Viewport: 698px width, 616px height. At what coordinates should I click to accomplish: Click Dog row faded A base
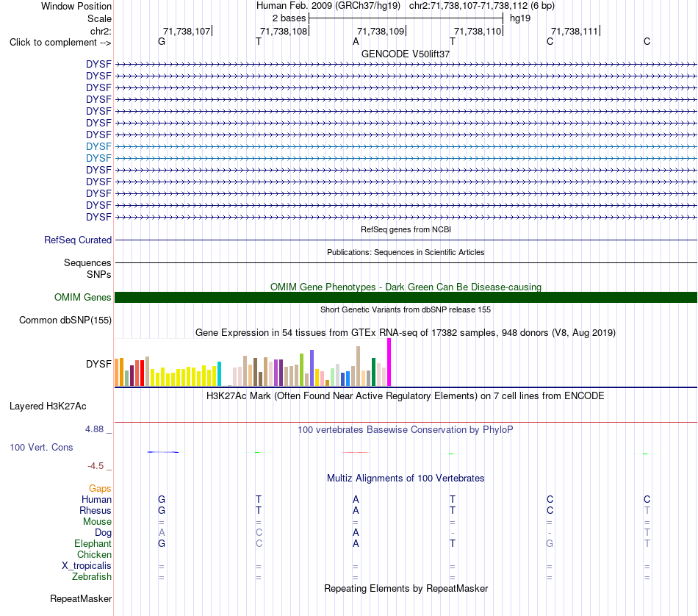(x=162, y=533)
